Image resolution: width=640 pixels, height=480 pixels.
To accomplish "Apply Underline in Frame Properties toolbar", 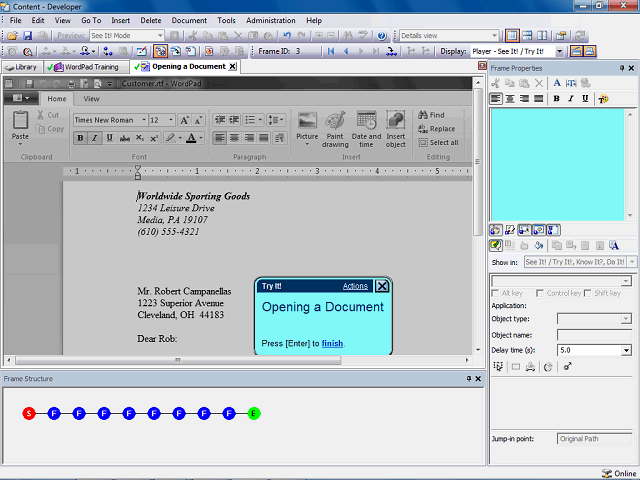I will [x=585, y=98].
